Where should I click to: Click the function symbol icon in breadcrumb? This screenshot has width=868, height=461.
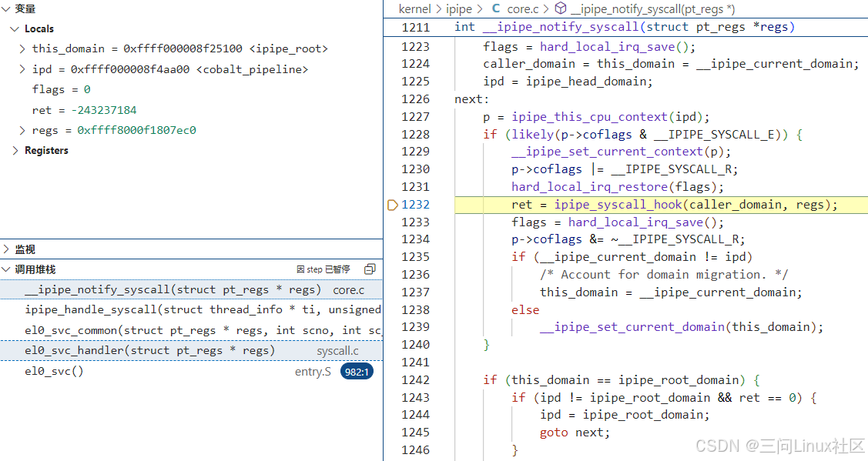click(560, 8)
